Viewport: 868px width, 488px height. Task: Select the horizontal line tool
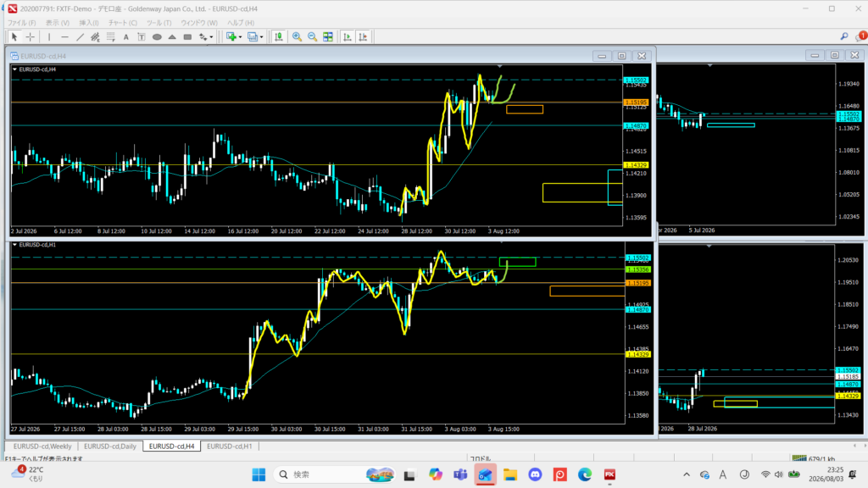(64, 37)
